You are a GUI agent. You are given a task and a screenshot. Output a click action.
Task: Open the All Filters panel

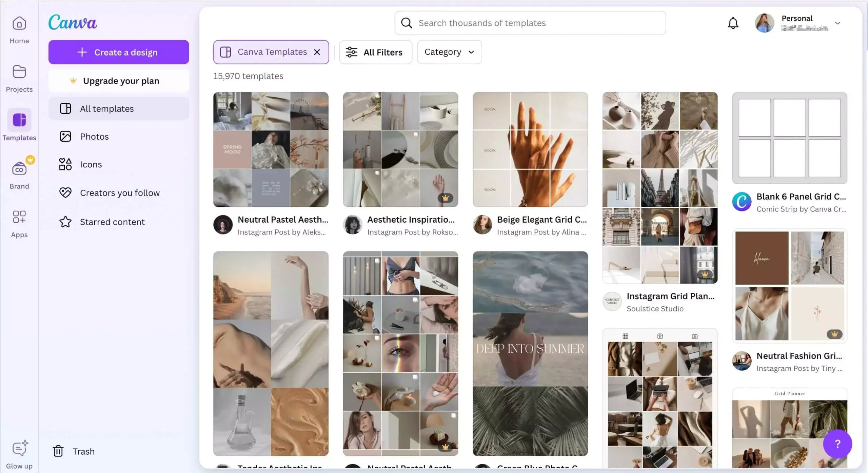[x=375, y=52]
